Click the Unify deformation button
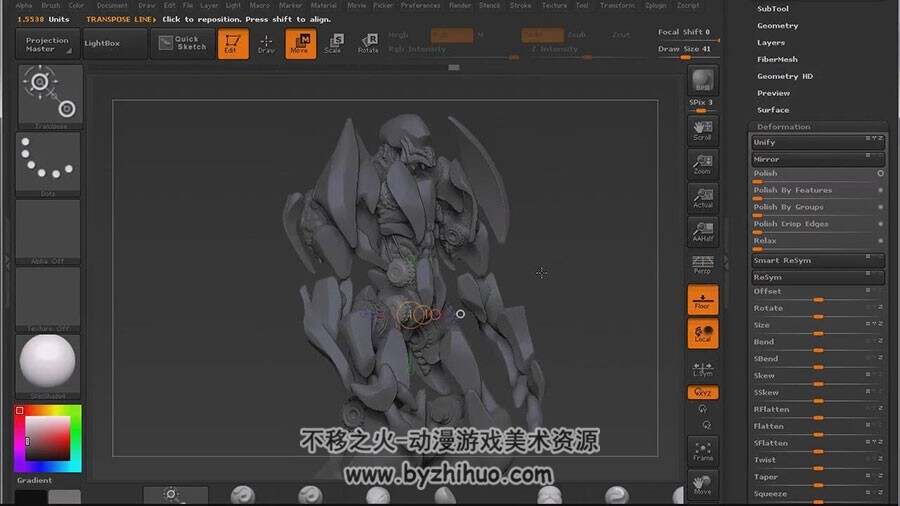Screen dimensions: 900x506 817,142
